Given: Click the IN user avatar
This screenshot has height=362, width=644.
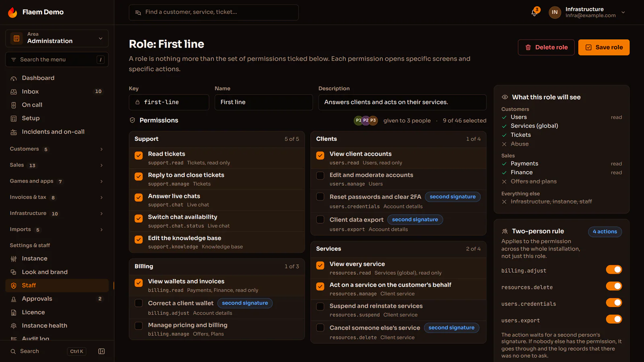Looking at the screenshot, I should tap(555, 12).
